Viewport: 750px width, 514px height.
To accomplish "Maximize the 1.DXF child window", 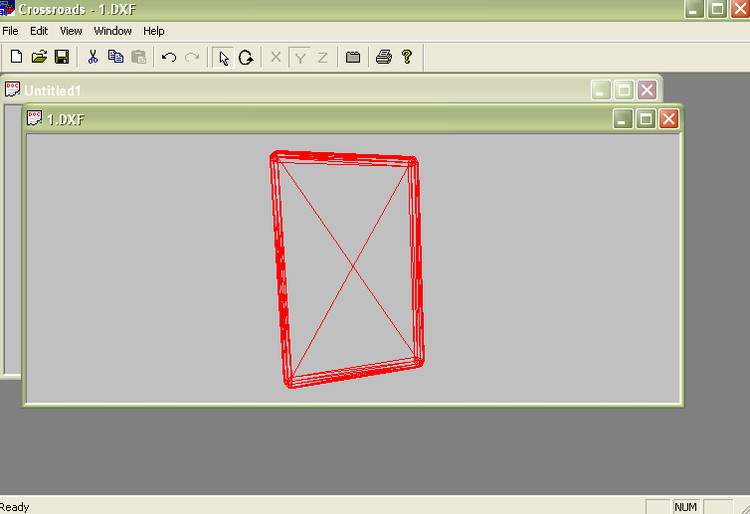I will coord(646,119).
